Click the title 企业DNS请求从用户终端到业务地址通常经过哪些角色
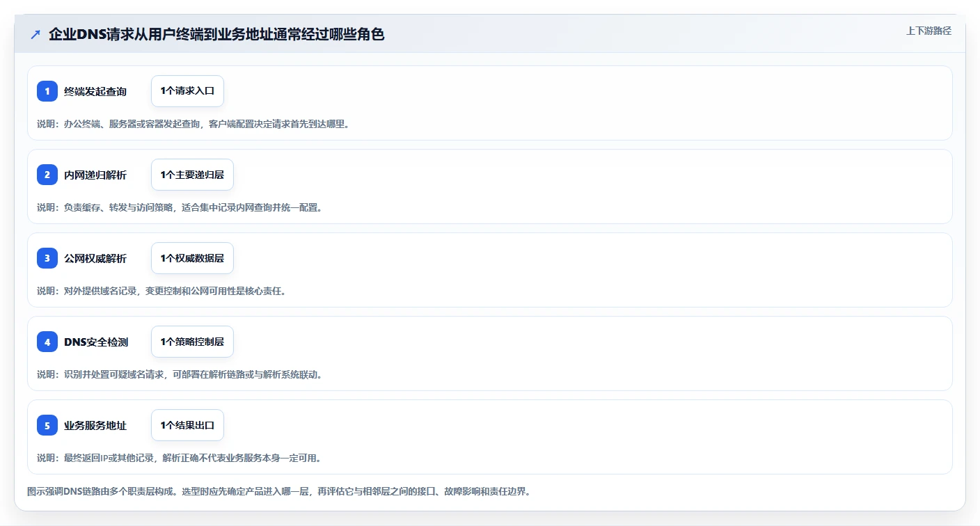 click(x=216, y=35)
